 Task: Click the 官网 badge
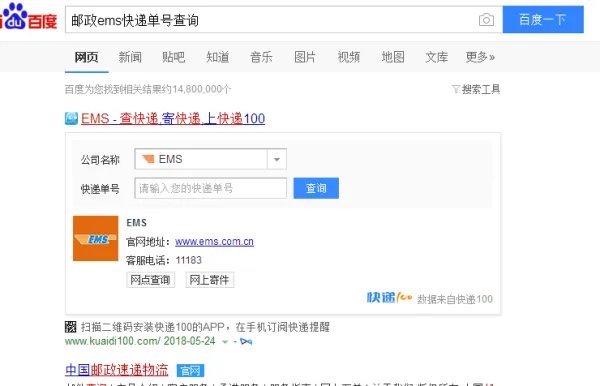(190, 370)
